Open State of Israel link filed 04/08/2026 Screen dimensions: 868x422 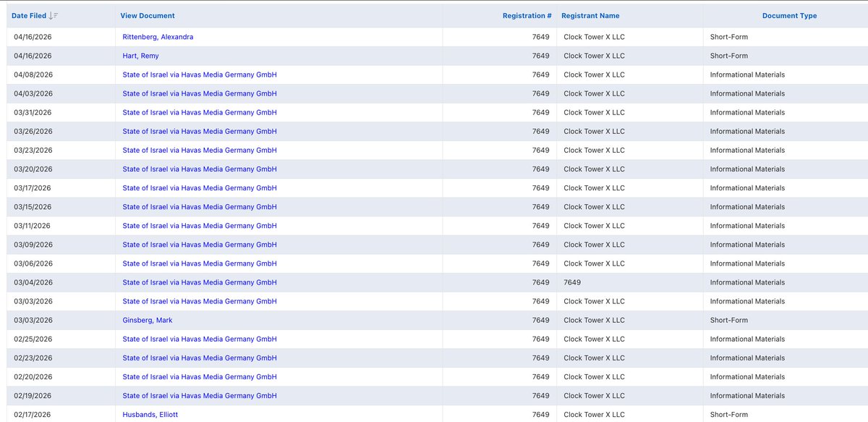point(200,75)
